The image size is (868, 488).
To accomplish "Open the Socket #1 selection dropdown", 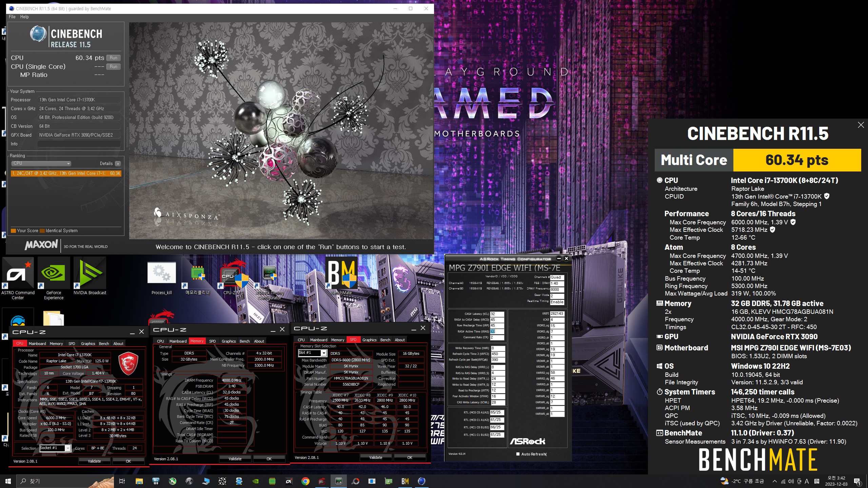I will coord(55,448).
